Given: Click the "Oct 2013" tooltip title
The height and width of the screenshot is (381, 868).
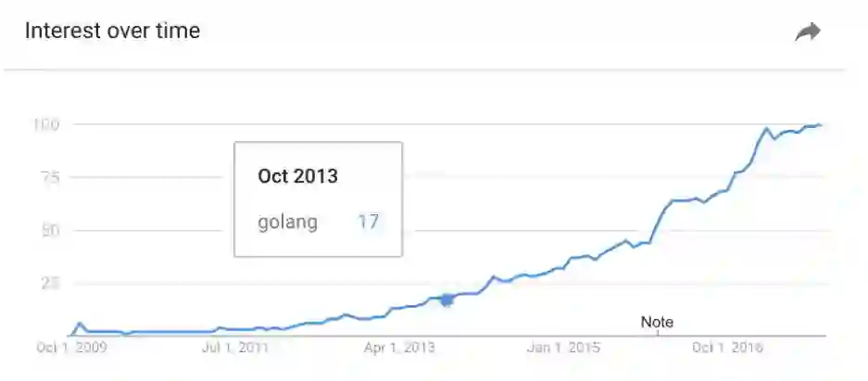Looking at the screenshot, I should pos(297,176).
